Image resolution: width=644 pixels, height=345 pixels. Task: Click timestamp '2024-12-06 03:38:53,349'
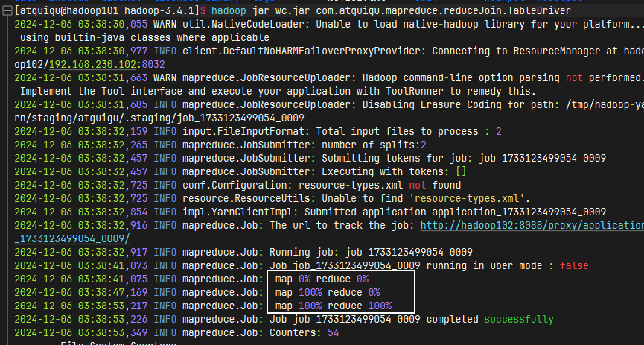coord(80,332)
